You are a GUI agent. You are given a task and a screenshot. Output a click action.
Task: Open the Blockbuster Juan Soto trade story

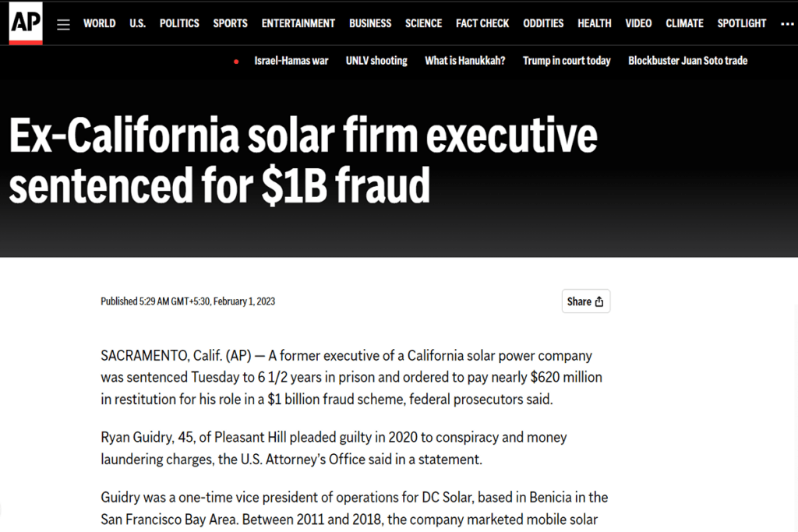click(687, 61)
